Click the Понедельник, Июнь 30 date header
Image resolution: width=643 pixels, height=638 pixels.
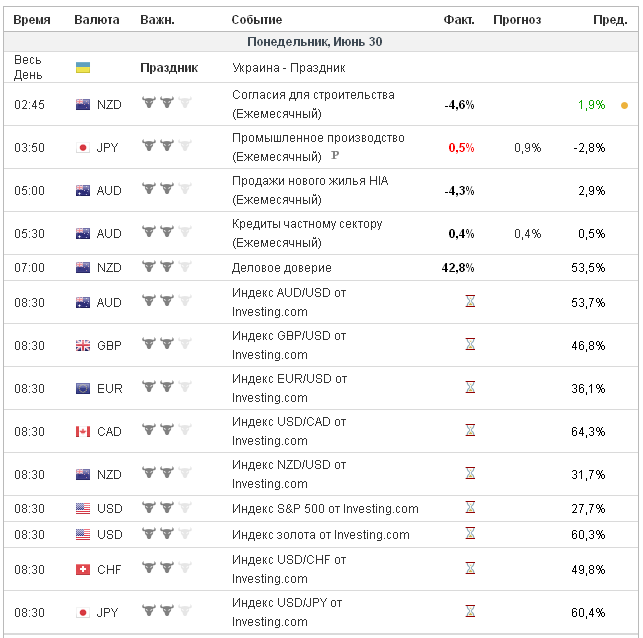coord(314,42)
